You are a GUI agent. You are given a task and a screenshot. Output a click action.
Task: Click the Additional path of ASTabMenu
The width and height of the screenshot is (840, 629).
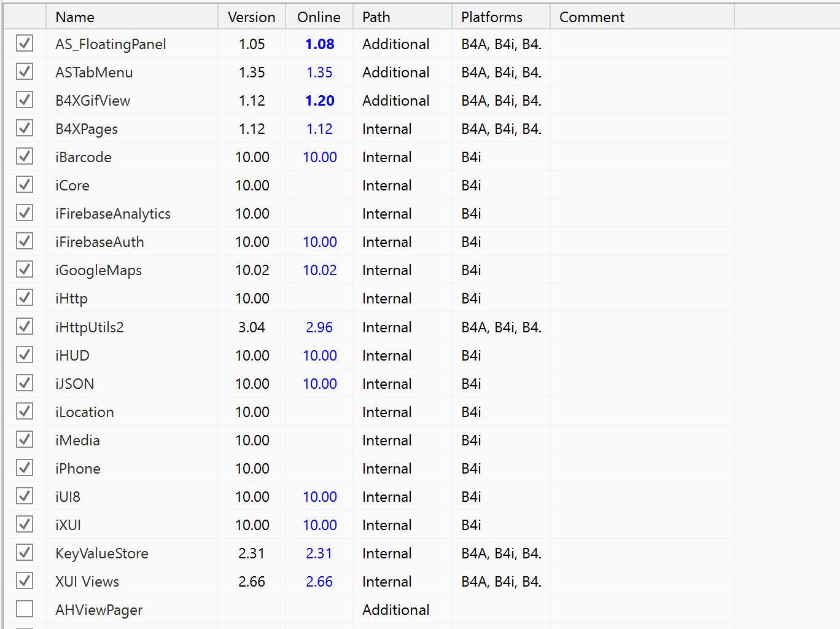pos(396,72)
